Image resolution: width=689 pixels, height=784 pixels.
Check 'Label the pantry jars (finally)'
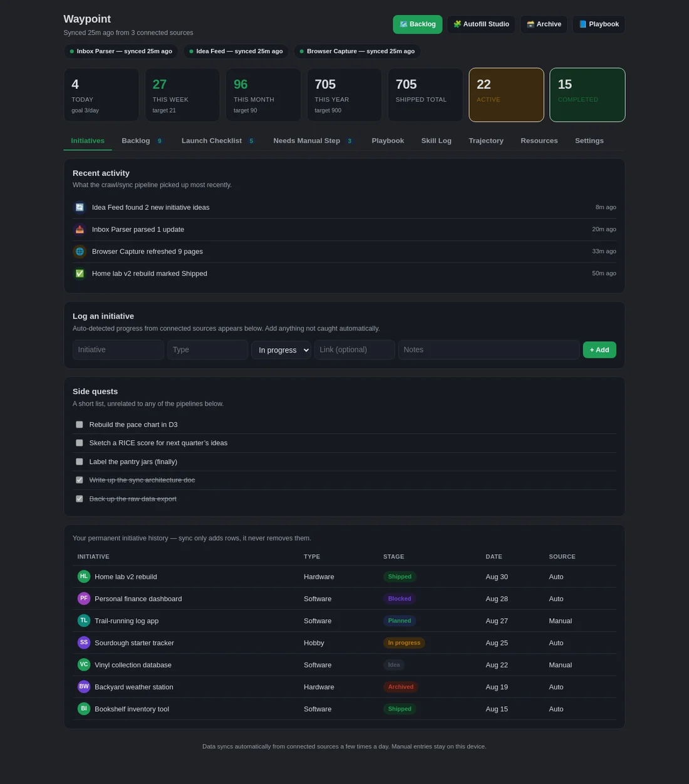click(80, 462)
